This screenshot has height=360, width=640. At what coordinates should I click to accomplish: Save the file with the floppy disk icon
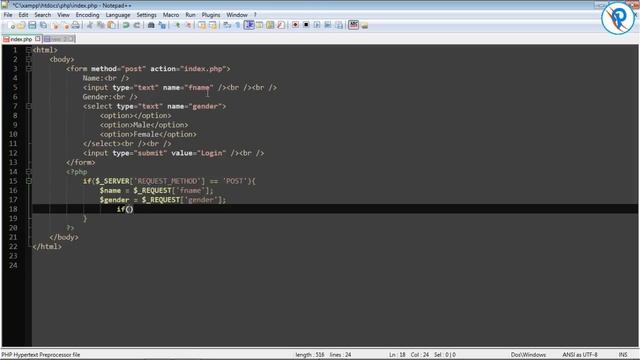tap(32, 25)
